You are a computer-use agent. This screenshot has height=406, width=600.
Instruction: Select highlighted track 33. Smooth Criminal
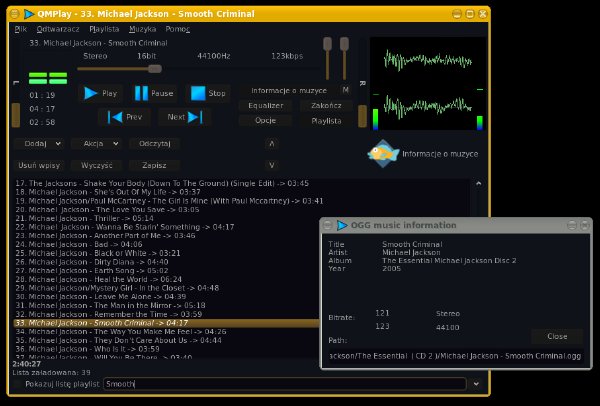click(x=166, y=323)
